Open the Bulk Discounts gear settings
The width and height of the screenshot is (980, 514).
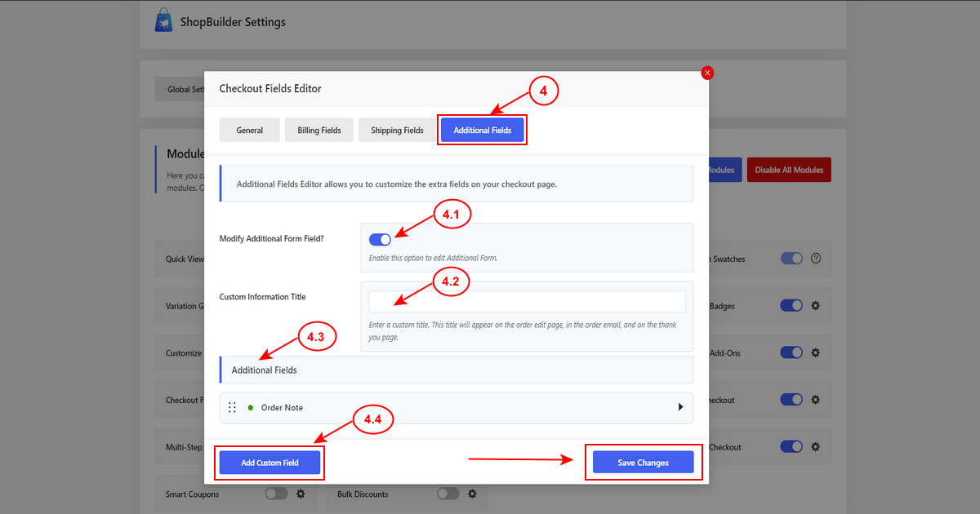tap(472, 494)
